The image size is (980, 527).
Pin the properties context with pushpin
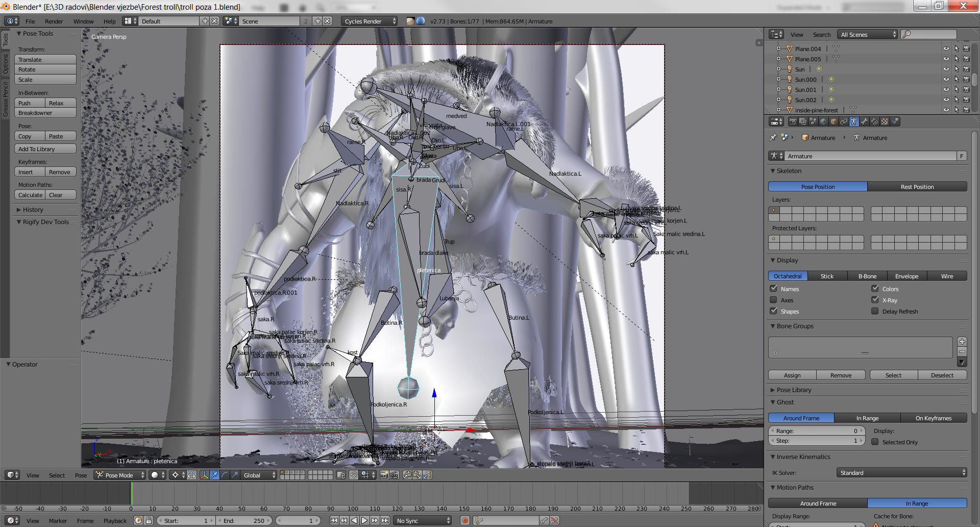[x=773, y=137]
